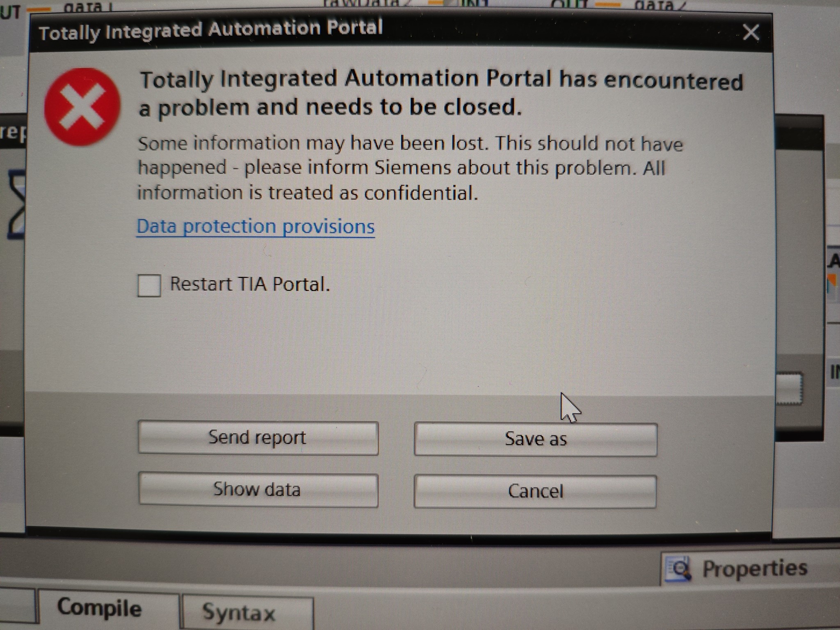Enable the Restart TIA Portal checkbox
The image size is (840, 630).
(x=149, y=285)
